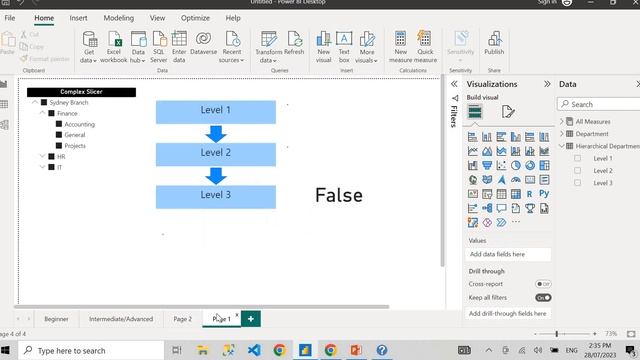
Task: Expand the All Measures table
Action: 562,122
